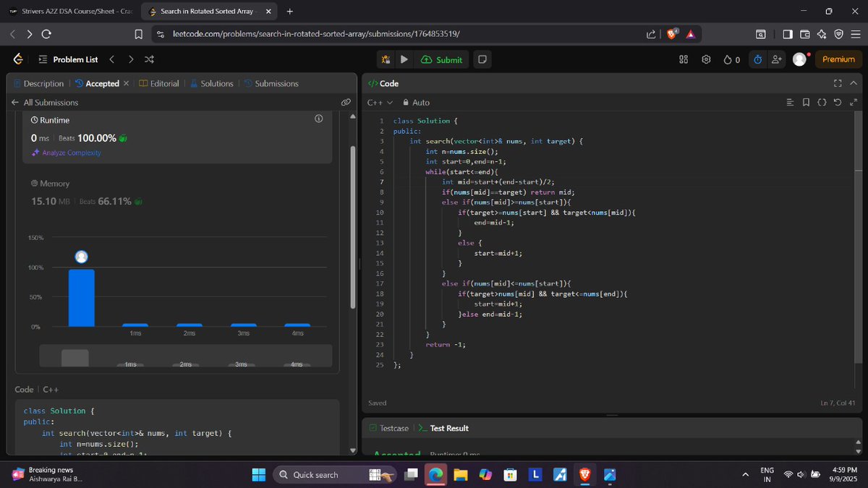Switch to Strivers A2Z DSA Course tab
Viewport: 868px width, 488px height.
pyautogui.click(x=71, y=12)
